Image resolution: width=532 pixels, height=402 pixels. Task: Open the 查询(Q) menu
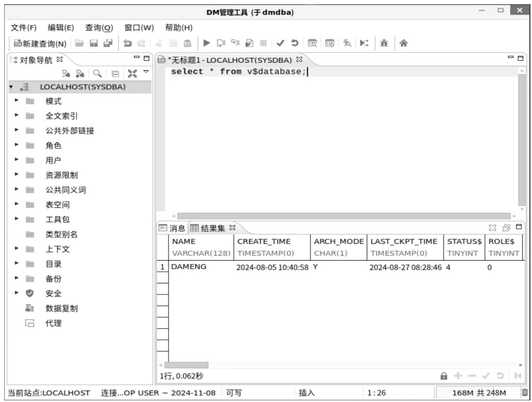99,27
